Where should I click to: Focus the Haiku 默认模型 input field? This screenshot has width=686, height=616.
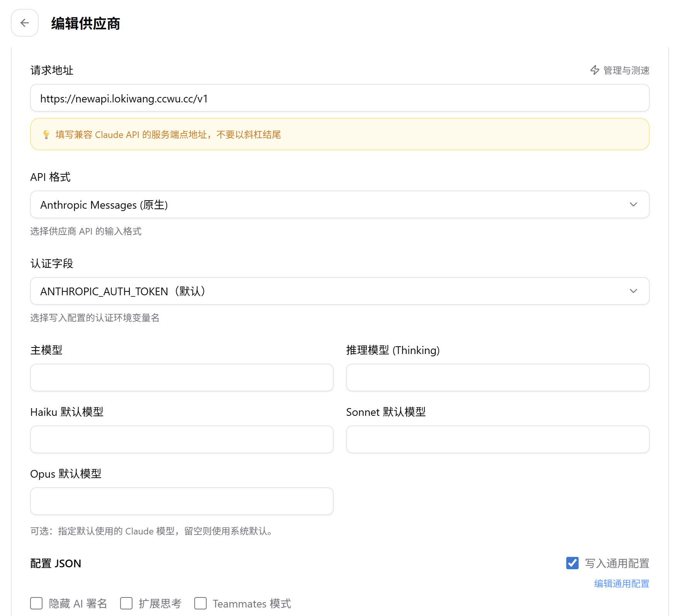tap(182, 439)
